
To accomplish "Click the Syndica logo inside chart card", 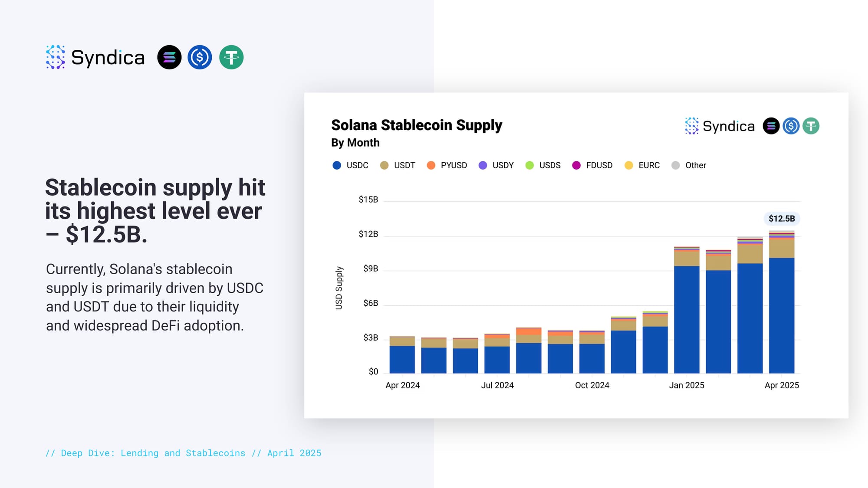I will pyautogui.click(x=692, y=126).
